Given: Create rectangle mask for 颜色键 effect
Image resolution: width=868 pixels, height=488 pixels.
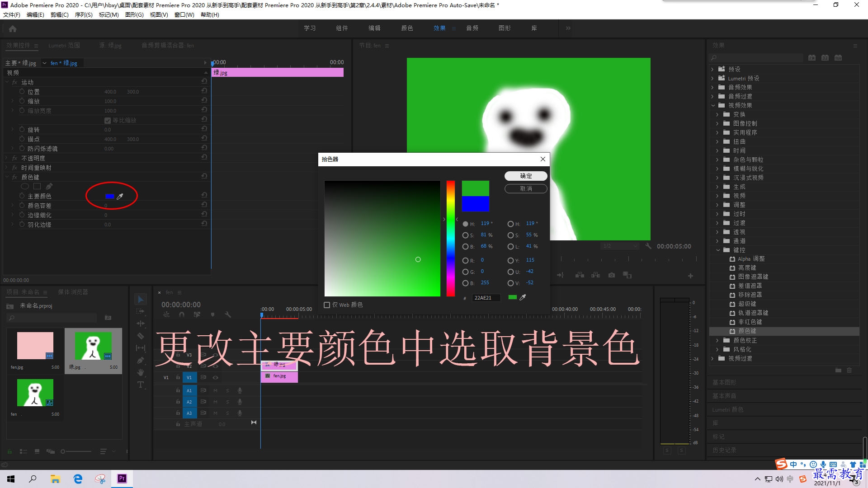Looking at the screenshot, I should click(x=37, y=186).
